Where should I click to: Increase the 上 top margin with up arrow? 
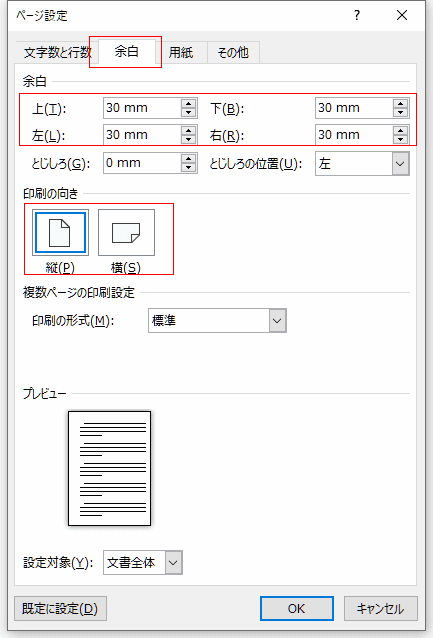(188, 103)
